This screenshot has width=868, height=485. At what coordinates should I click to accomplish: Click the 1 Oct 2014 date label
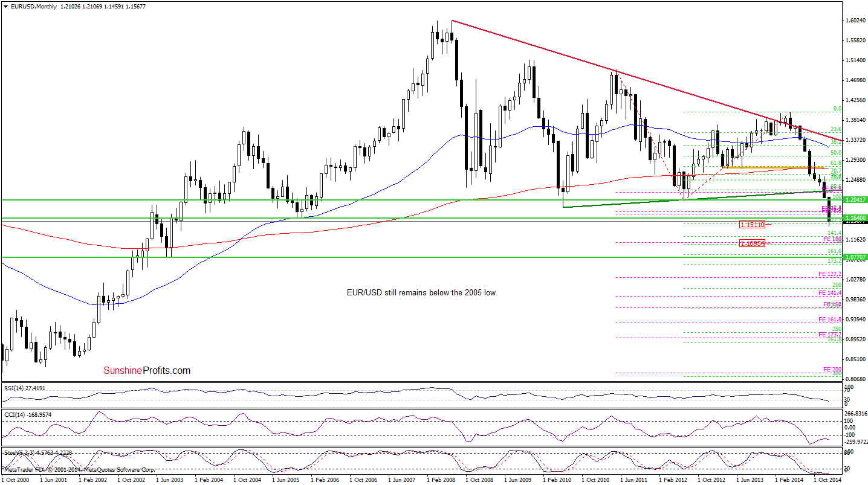pos(828,479)
